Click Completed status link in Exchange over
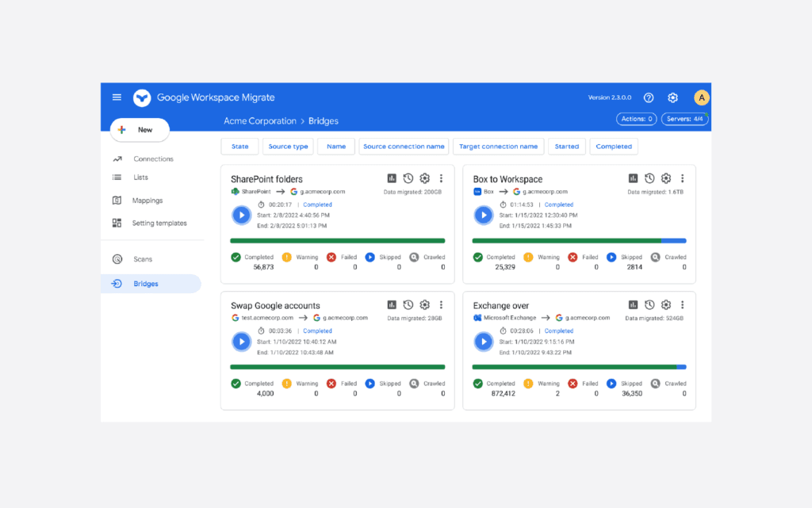Image resolution: width=812 pixels, height=508 pixels. pos(559,331)
